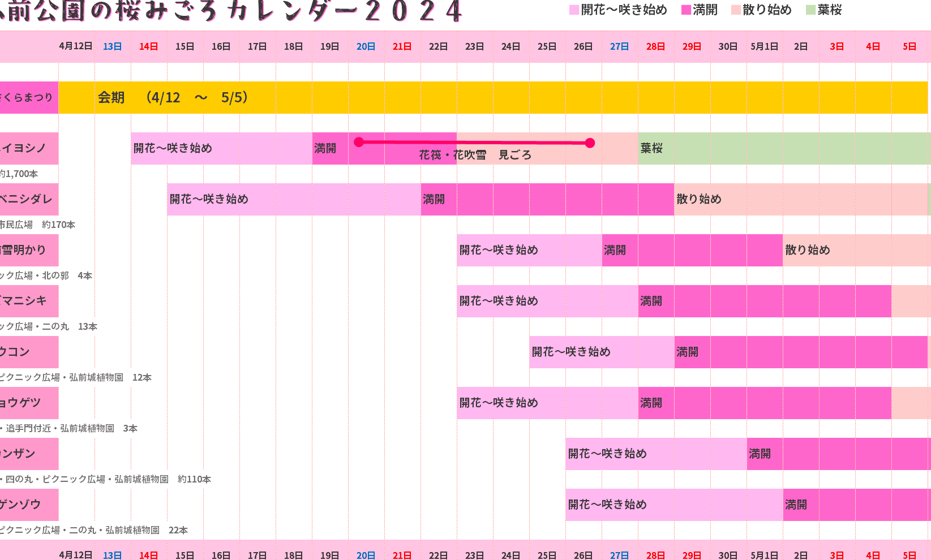Select 27日 in the top date header
The height and width of the screenshot is (560, 931).
pyautogui.click(x=619, y=46)
